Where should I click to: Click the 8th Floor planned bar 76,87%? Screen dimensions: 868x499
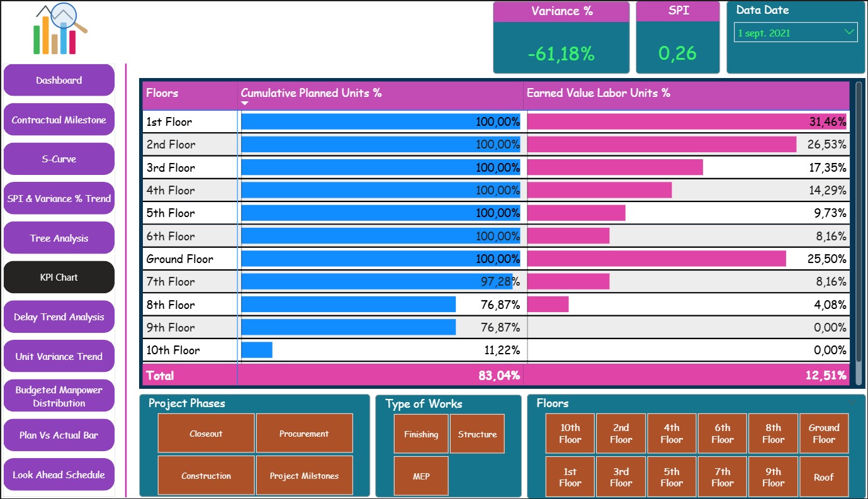pos(349,305)
